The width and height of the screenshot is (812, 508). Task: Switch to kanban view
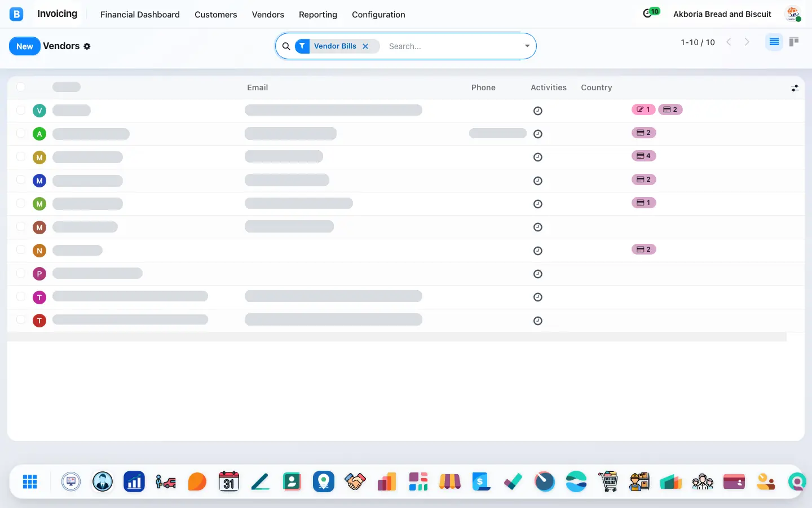coord(794,42)
